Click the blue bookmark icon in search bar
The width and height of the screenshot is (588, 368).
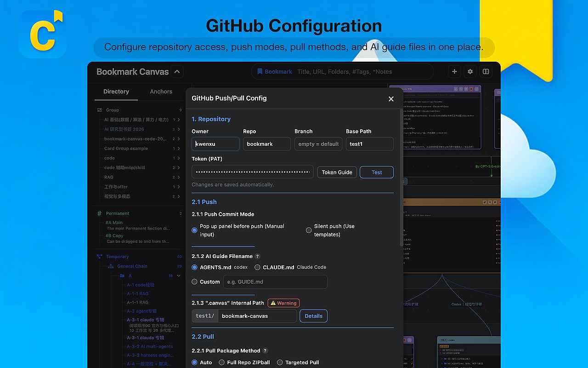pos(260,71)
